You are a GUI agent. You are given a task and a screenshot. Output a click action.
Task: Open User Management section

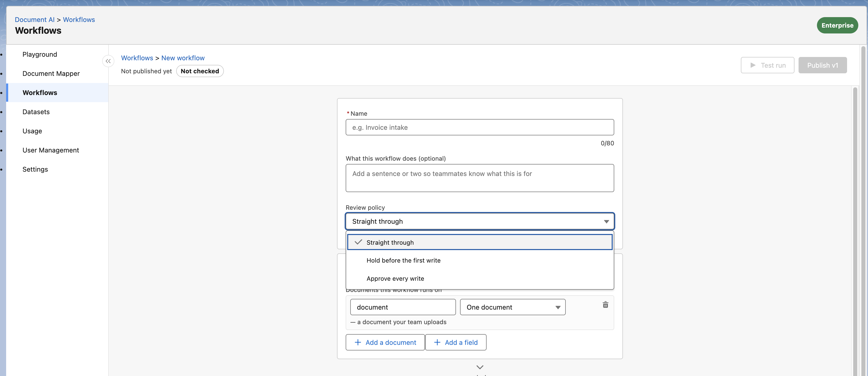point(51,150)
